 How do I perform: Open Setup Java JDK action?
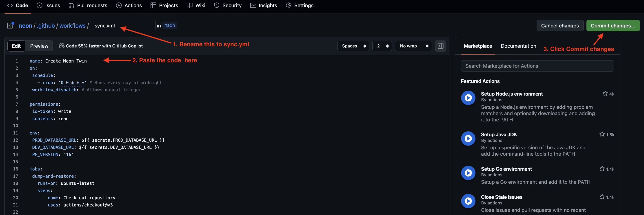click(499, 134)
